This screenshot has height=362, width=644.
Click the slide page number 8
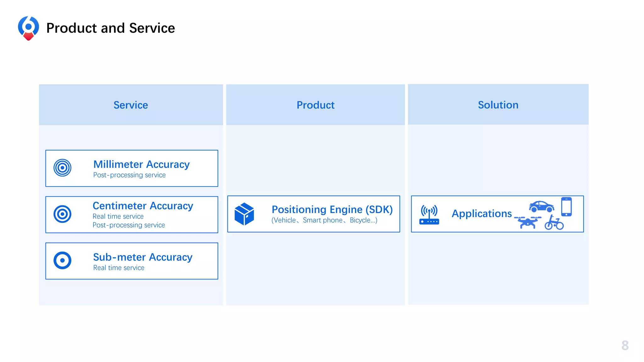click(625, 345)
